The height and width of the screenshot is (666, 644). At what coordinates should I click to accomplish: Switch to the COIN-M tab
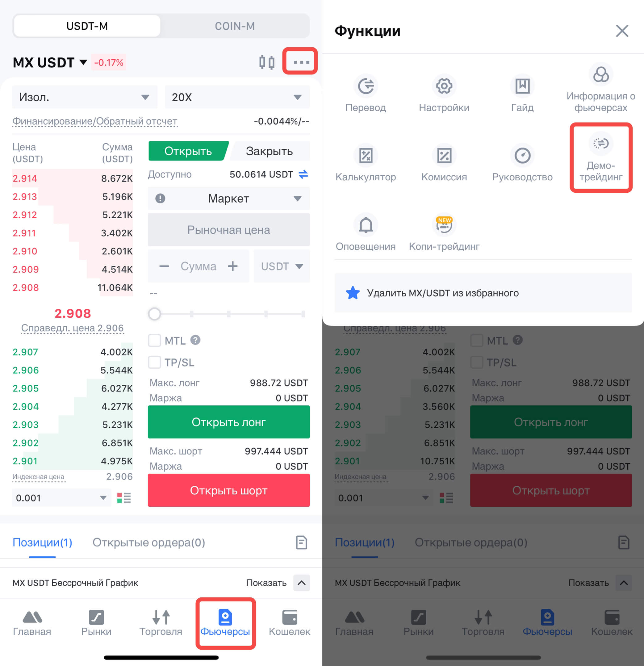click(235, 26)
